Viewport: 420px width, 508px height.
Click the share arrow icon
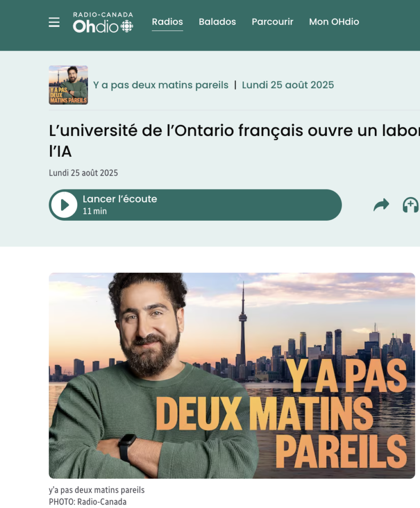381,205
